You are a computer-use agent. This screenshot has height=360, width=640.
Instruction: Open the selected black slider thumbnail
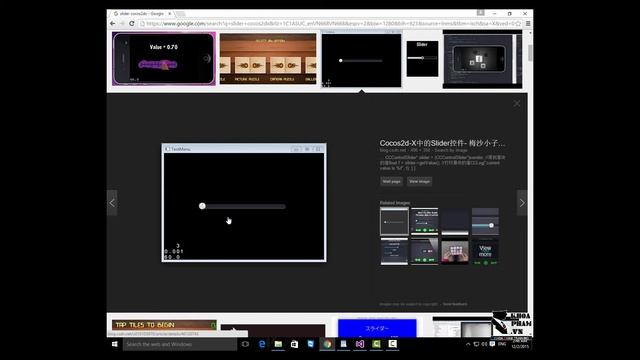click(x=361, y=60)
